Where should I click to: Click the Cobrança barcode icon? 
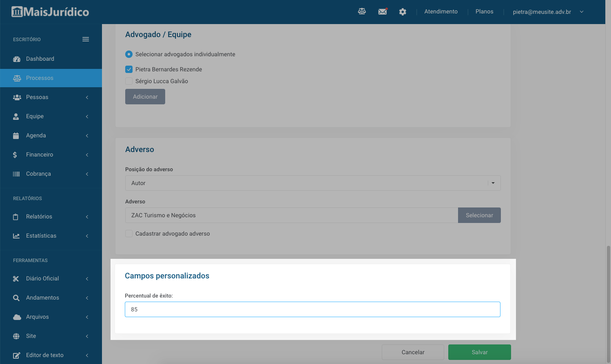[x=16, y=174]
